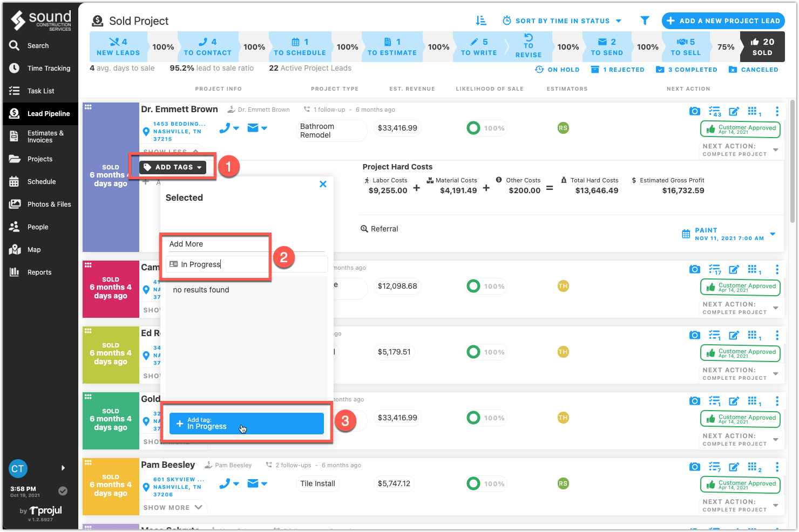Toggle the ON HOLD leads filter
This screenshot has height=532, width=799.
pos(558,69)
